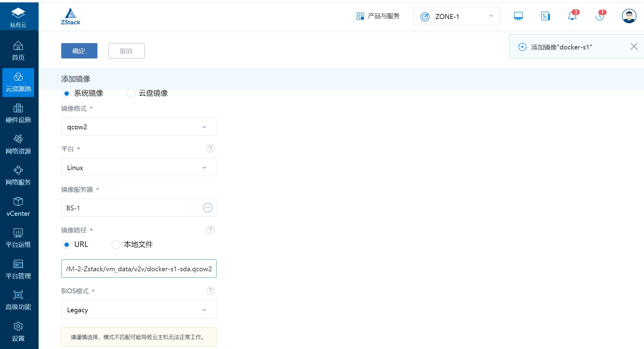This screenshot has width=644, height=349.
Task: Go to 硬件设施 in sidebar
Action: [x=18, y=114]
